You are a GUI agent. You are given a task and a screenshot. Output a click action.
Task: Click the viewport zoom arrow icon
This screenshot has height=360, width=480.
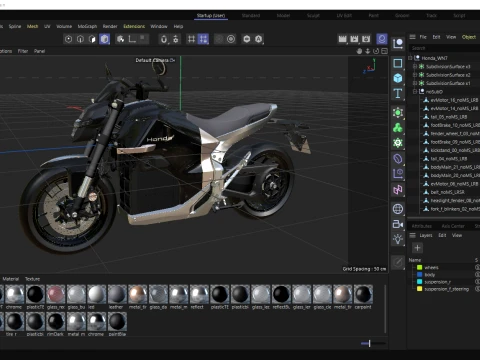(x=368, y=51)
